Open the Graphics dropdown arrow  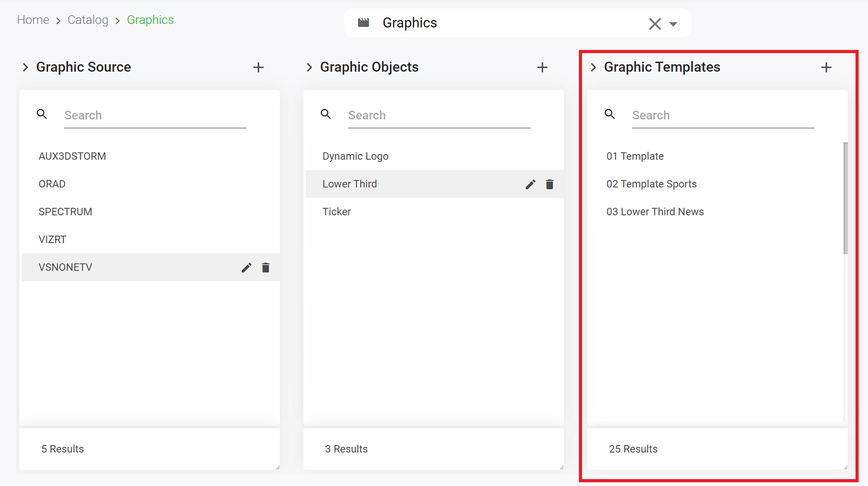(673, 24)
